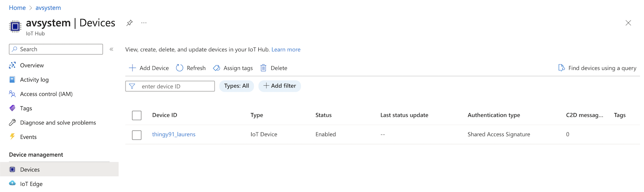Click the enter device ID field
This screenshot has width=644, height=192.
[170, 86]
